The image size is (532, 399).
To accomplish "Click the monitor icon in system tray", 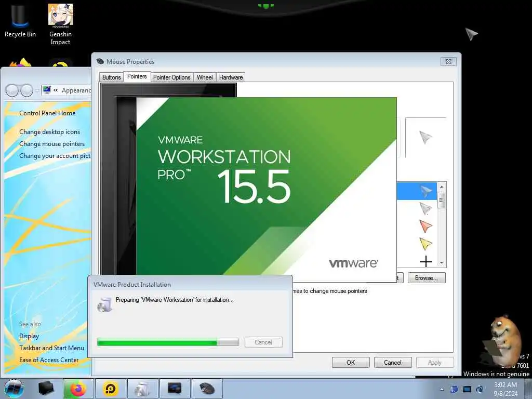I will point(467,389).
